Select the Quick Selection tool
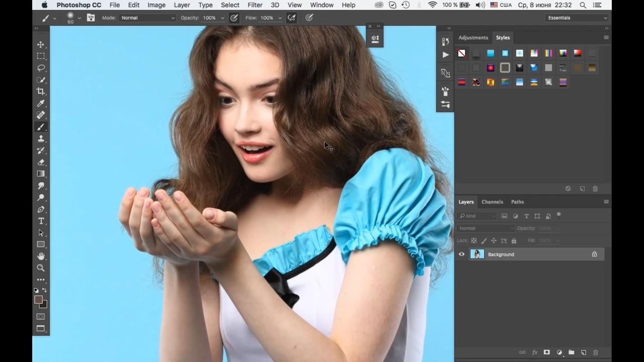This screenshot has width=644, height=362. [x=41, y=80]
